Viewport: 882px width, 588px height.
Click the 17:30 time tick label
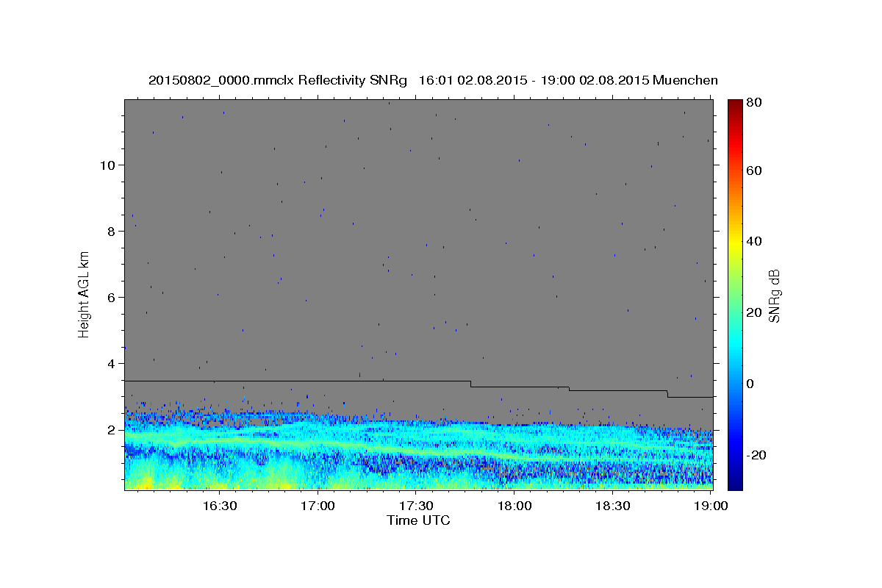click(x=416, y=506)
